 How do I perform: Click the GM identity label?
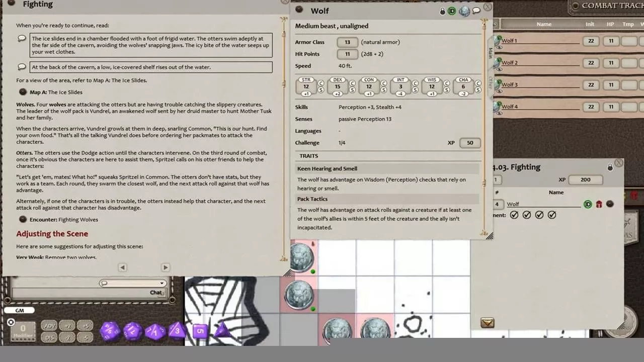20,310
